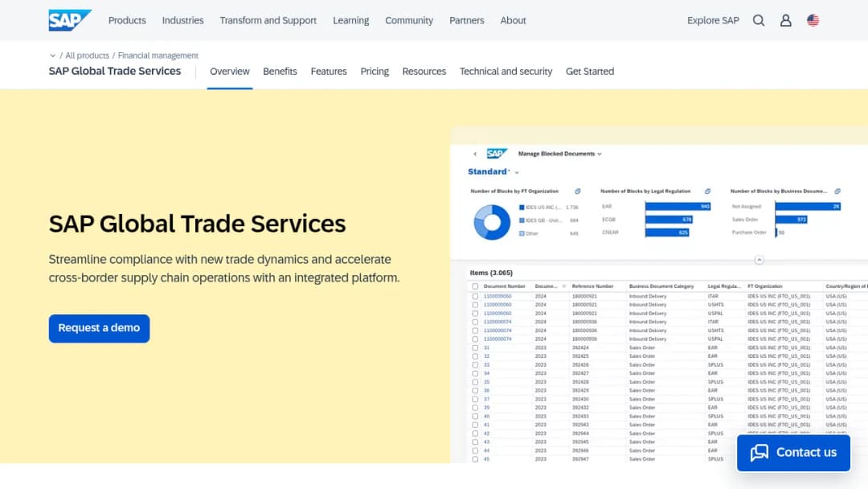
Task: Open the user account icon
Action: click(x=785, y=20)
